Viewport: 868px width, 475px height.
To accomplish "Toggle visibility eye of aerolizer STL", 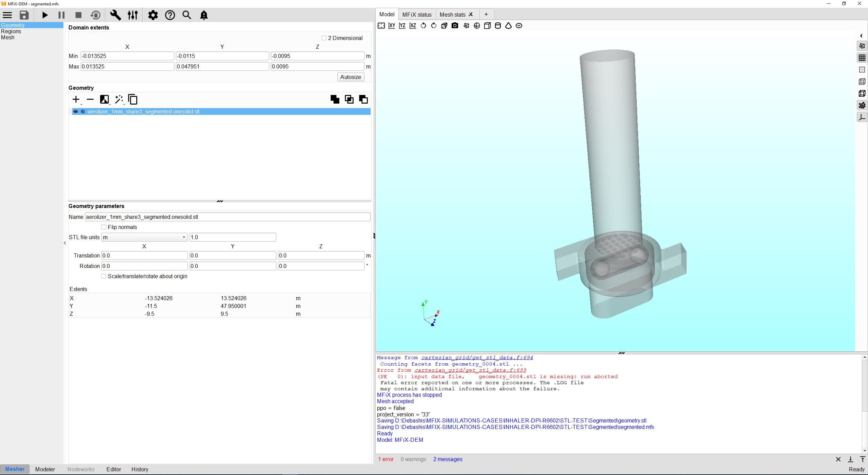I will tap(76, 111).
